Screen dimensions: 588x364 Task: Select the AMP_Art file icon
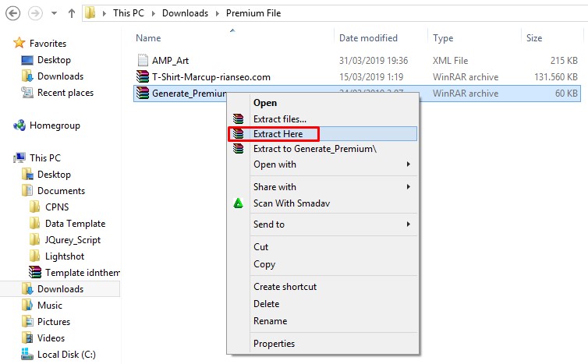[143, 60]
